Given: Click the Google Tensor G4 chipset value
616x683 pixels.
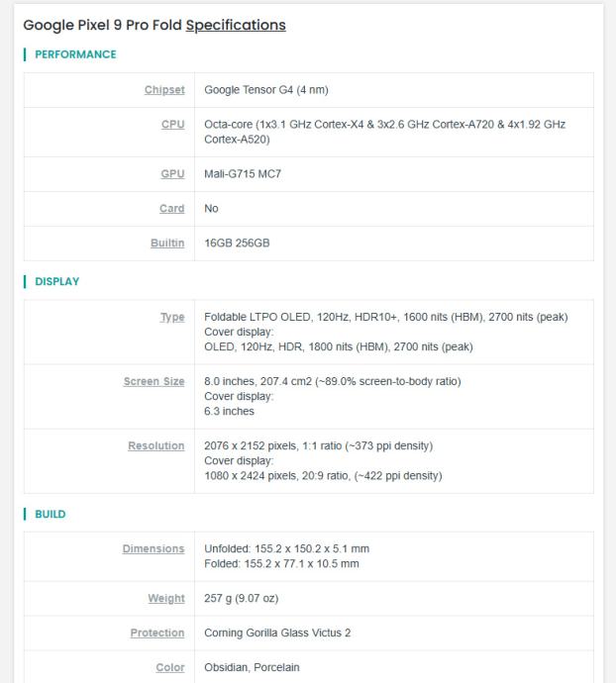Looking at the screenshot, I should tap(265, 90).
